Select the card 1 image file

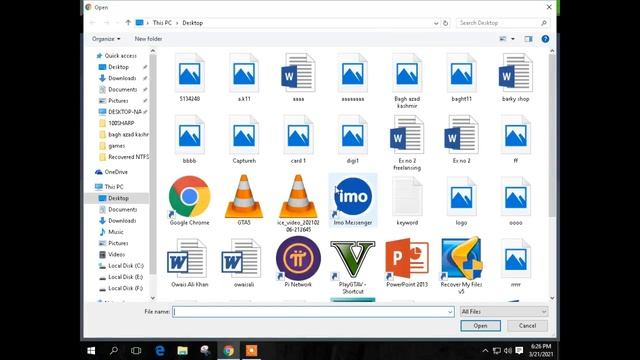[298, 140]
